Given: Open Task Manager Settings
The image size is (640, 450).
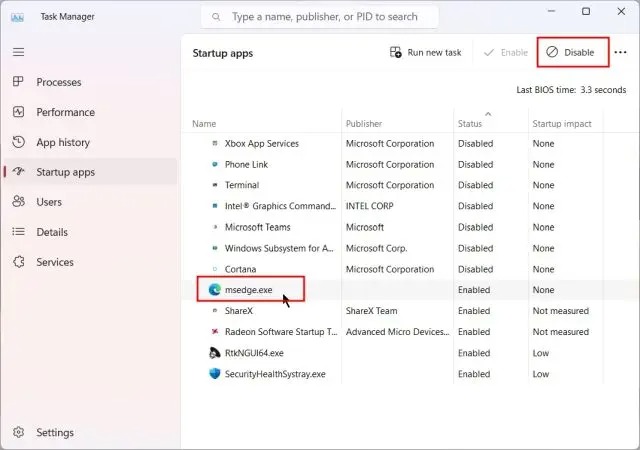Looking at the screenshot, I should click(91, 432).
